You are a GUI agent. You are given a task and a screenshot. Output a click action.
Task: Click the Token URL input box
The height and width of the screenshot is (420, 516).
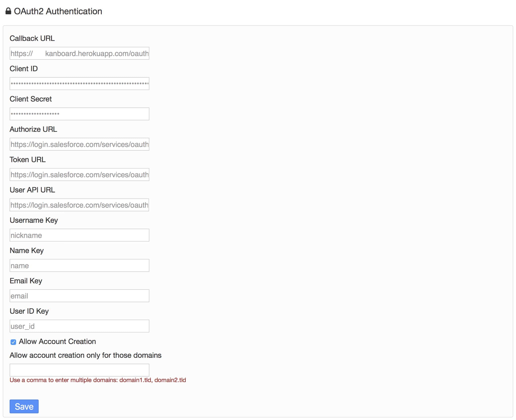pos(79,174)
